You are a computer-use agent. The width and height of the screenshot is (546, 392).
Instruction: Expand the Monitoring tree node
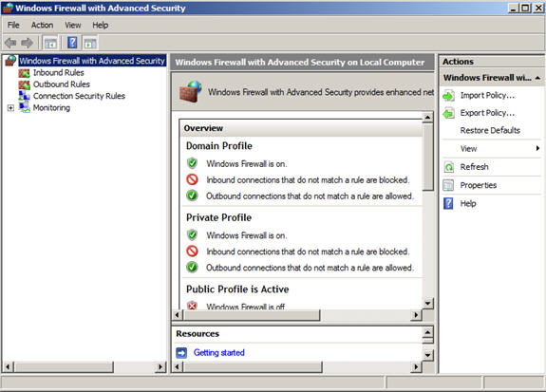pos(10,108)
